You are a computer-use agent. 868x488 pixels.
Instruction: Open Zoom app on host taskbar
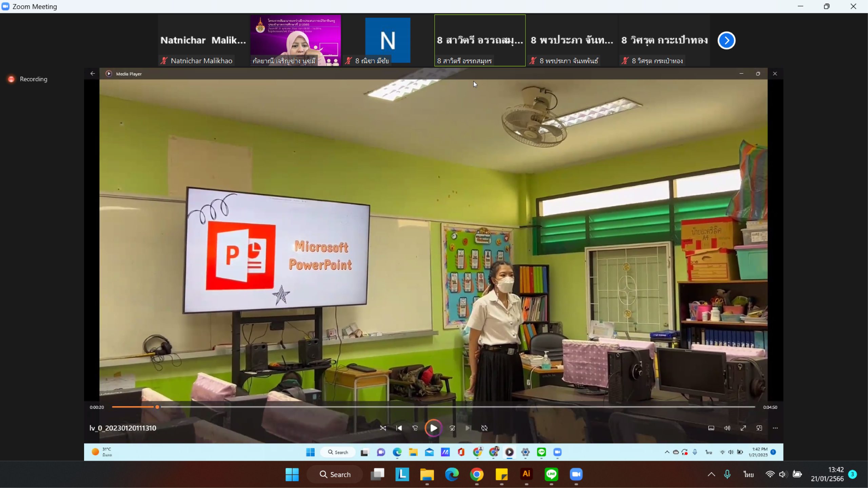pyautogui.click(x=576, y=474)
